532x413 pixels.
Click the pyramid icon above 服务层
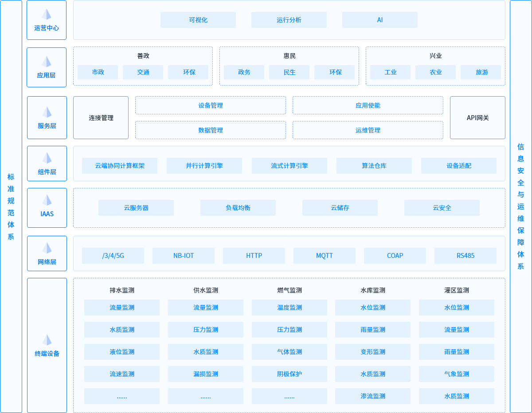click(x=47, y=112)
